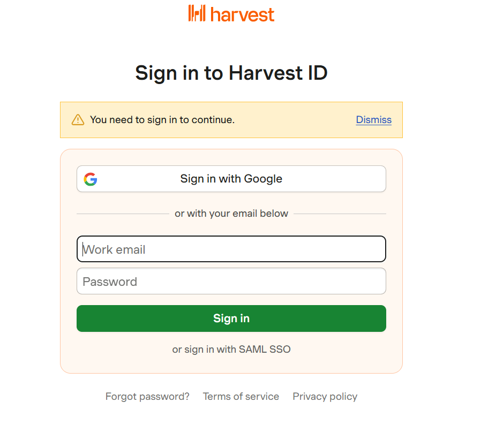Open the Terms of service link
Image resolution: width=503 pixels, height=448 pixels.
pyautogui.click(x=241, y=397)
